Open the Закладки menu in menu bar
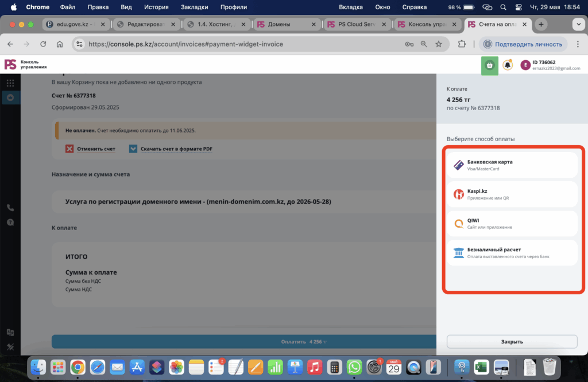Screen dimensions: 588x382 tap(195, 7)
